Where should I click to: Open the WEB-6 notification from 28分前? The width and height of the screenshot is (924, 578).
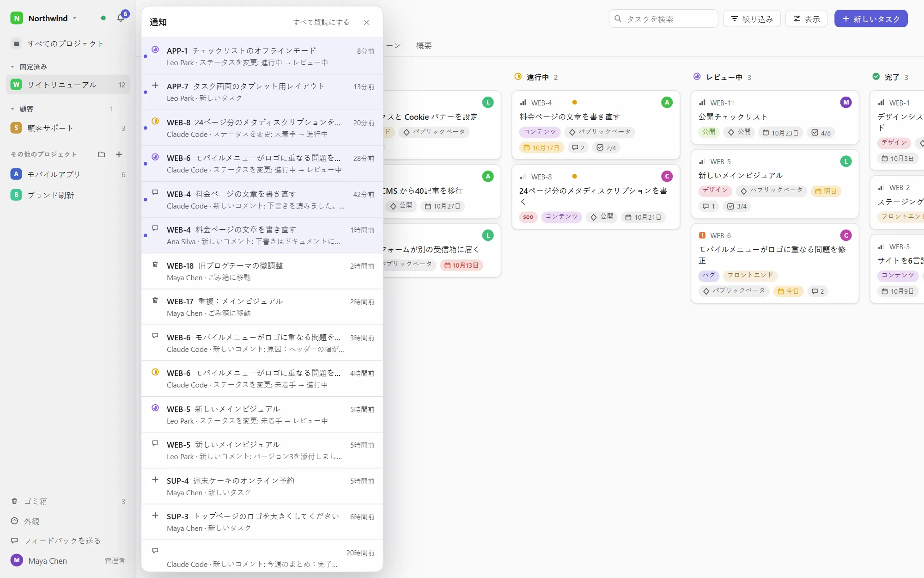pos(262,164)
